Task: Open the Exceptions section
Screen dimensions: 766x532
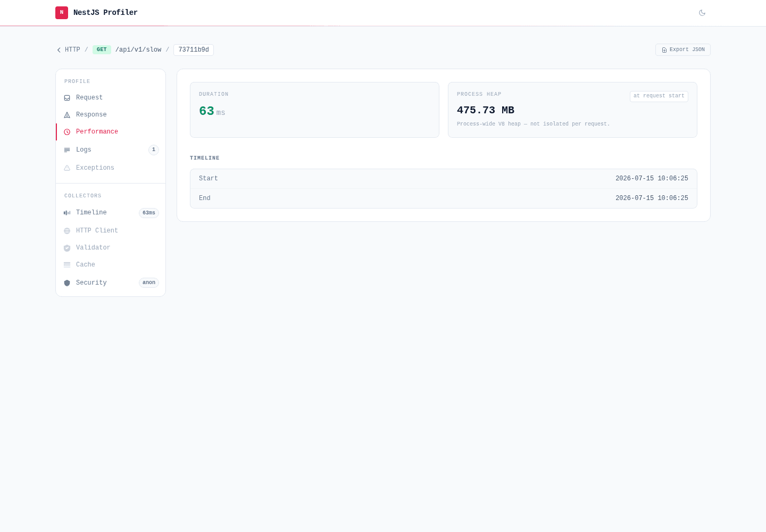Action: [111, 168]
